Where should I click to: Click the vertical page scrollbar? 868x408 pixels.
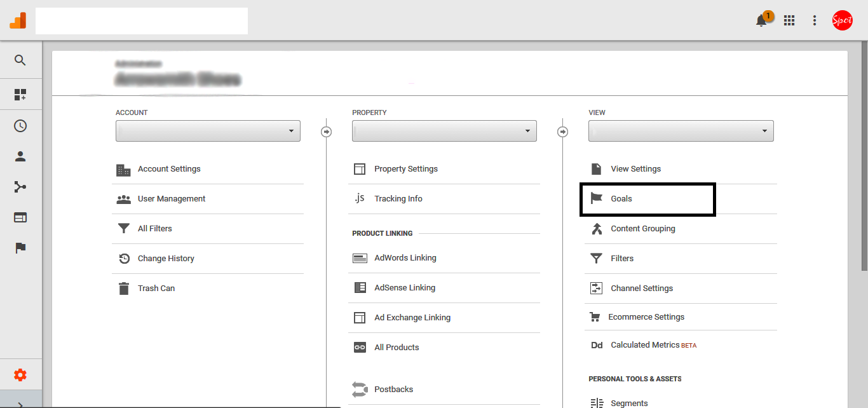(864, 159)
